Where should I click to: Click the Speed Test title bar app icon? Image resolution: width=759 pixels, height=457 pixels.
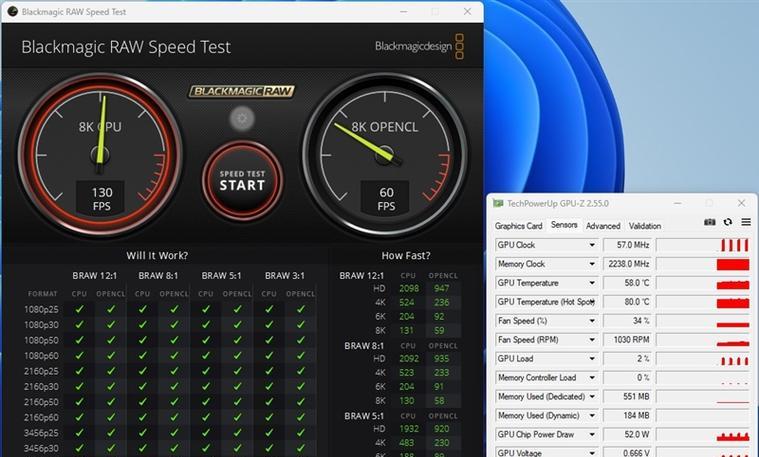tap(13, 11)
